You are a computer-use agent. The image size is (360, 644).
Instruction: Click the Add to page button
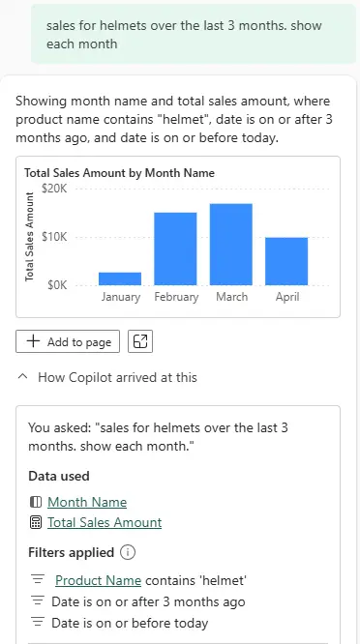pos(68,341)
